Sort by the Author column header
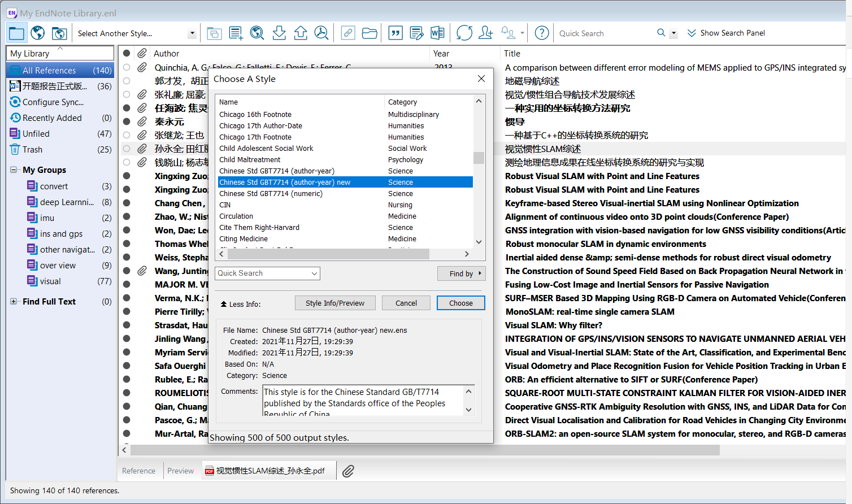 point(167,54)
